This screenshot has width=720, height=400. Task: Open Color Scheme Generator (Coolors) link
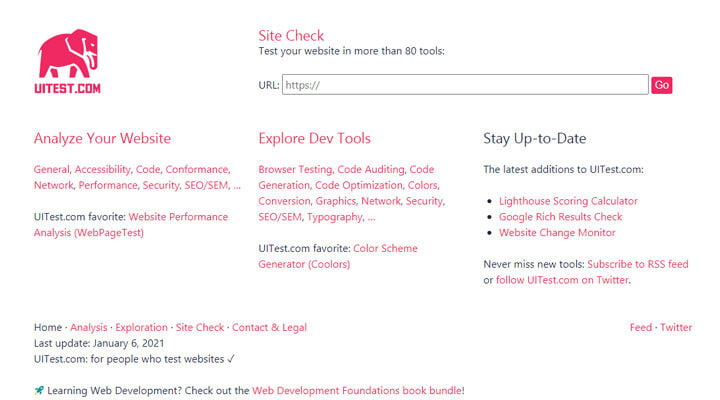[x=338, y=256]
